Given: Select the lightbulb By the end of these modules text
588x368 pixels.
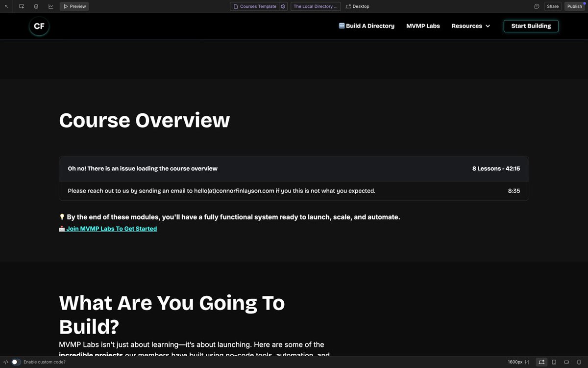Looking at the screenshot, I should (229, 217).
